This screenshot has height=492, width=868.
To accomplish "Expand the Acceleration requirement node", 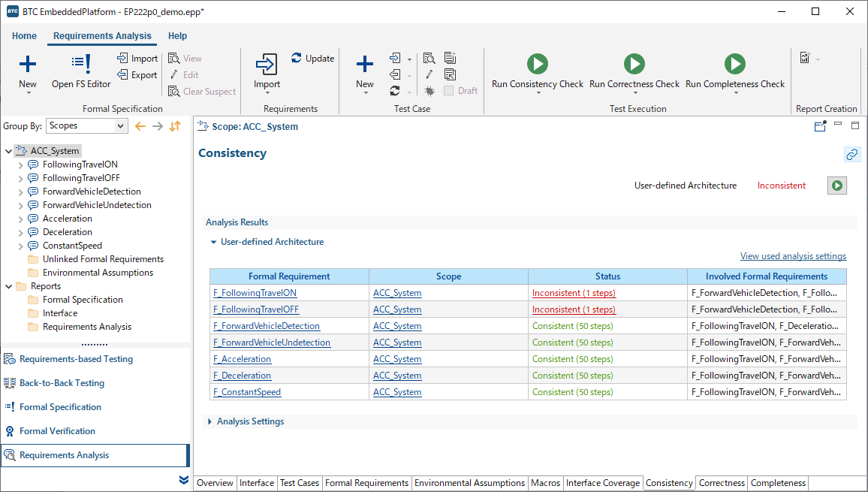I will click(20, 219).
